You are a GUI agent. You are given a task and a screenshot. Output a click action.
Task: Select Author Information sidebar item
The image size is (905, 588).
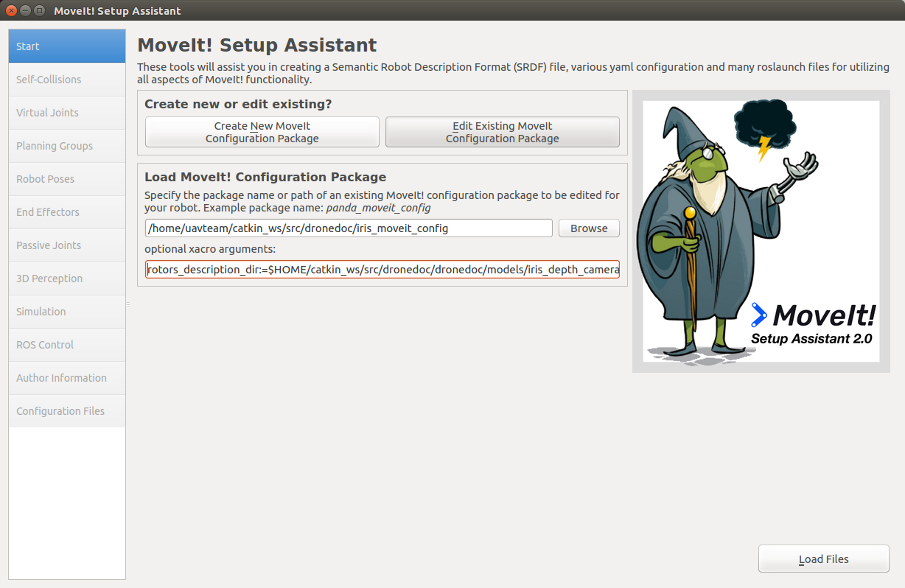click(67, 378)
